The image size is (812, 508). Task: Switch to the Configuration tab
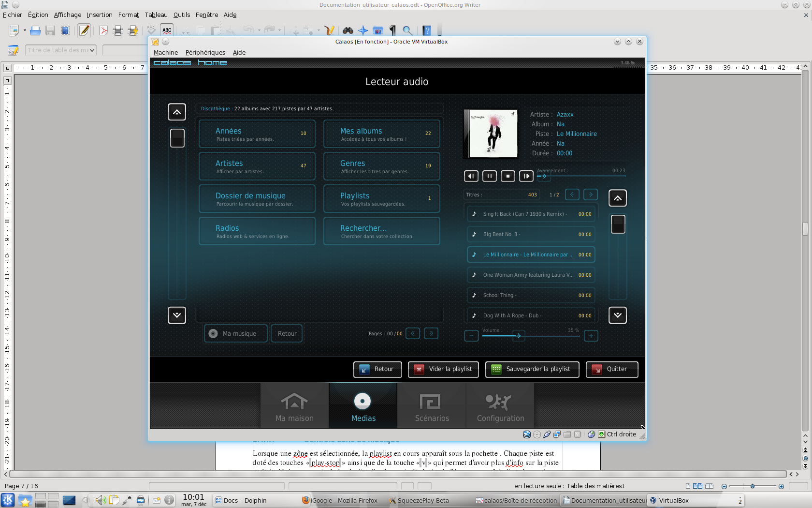tap(501, 406)
